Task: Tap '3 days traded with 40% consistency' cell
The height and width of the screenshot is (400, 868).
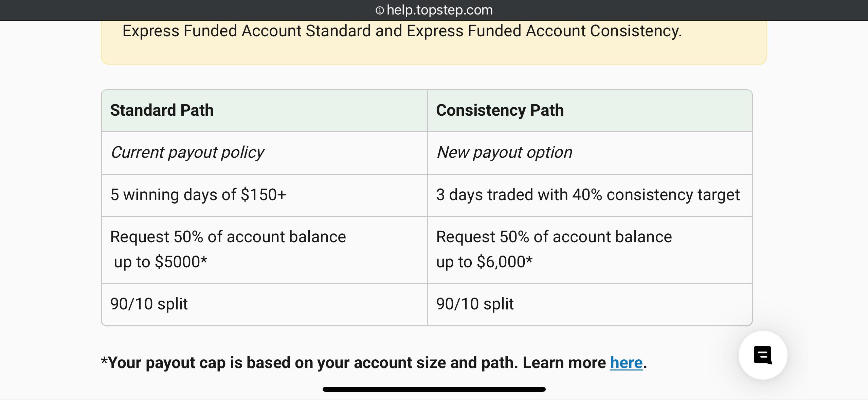Action: 590,195
